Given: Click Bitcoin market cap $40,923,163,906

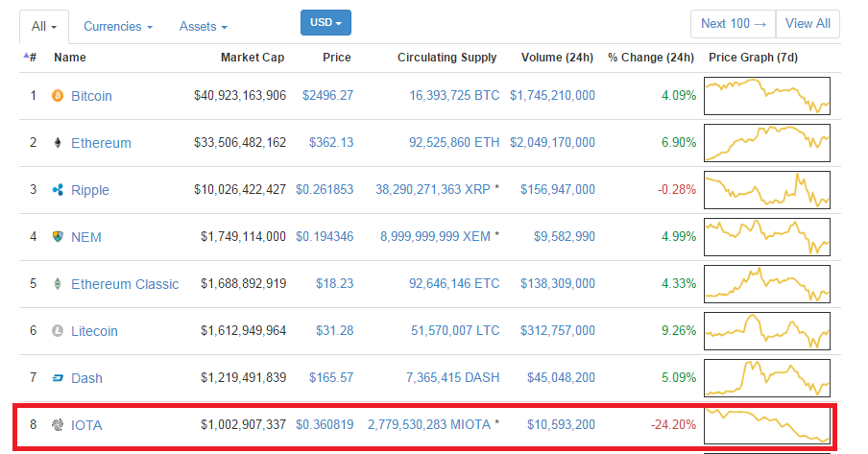Looking at the screenshot, I should (x=240, y=95).
